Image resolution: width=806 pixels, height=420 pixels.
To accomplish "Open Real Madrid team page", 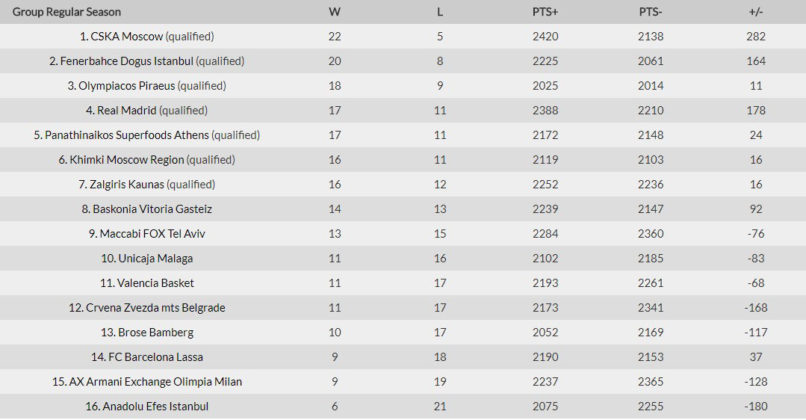I will click(x=126, y=110).
